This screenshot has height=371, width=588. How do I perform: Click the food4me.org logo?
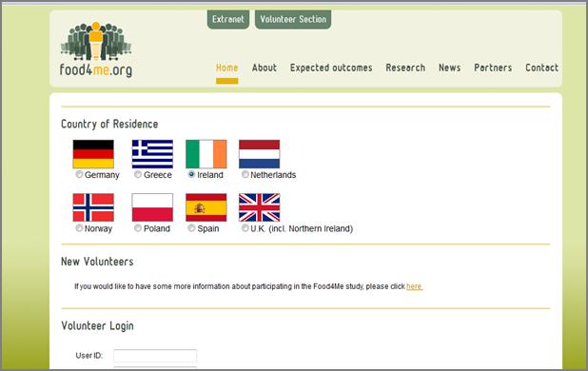point(96,49)
